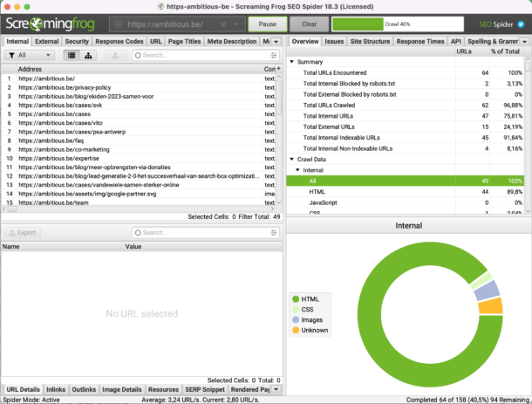Click the globe icon in URL bar
Viewport: 532px width, 404px height.
coord(118,24)
